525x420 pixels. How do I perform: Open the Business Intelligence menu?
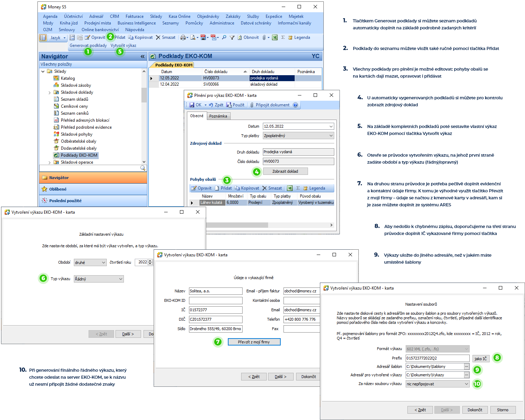pyautogui.click(x=137, y=23)
